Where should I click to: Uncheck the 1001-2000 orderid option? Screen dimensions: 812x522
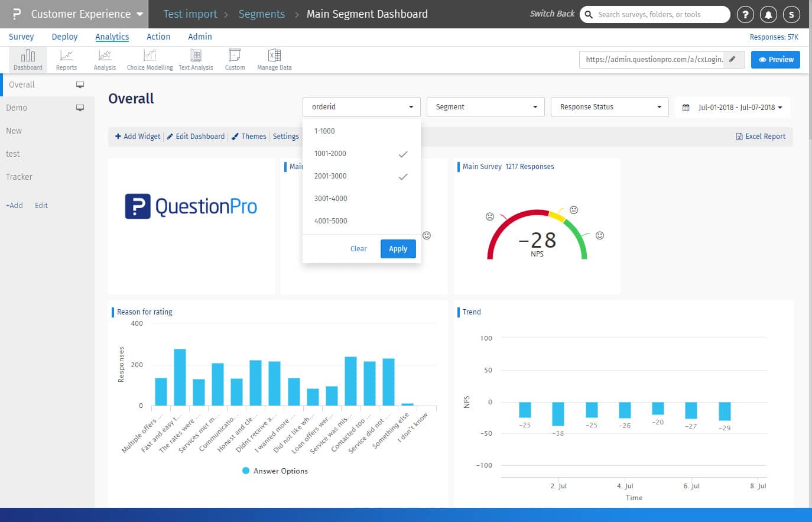(x=361, y=154)
